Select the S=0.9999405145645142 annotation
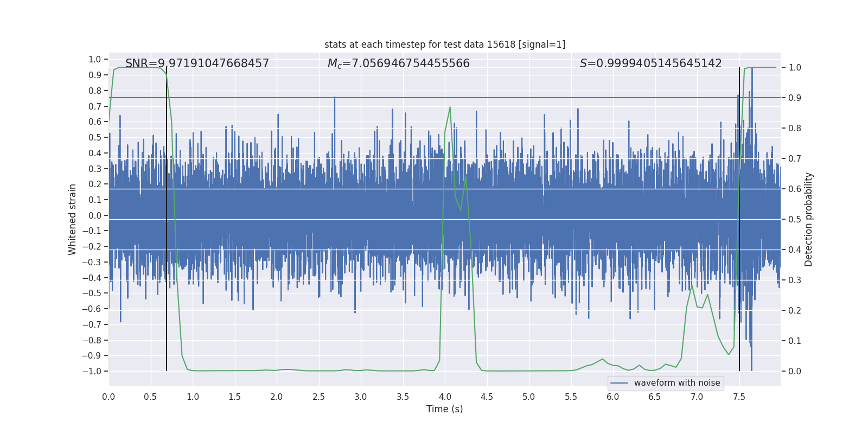Screen dimensions: 868x434 point(651,63)
